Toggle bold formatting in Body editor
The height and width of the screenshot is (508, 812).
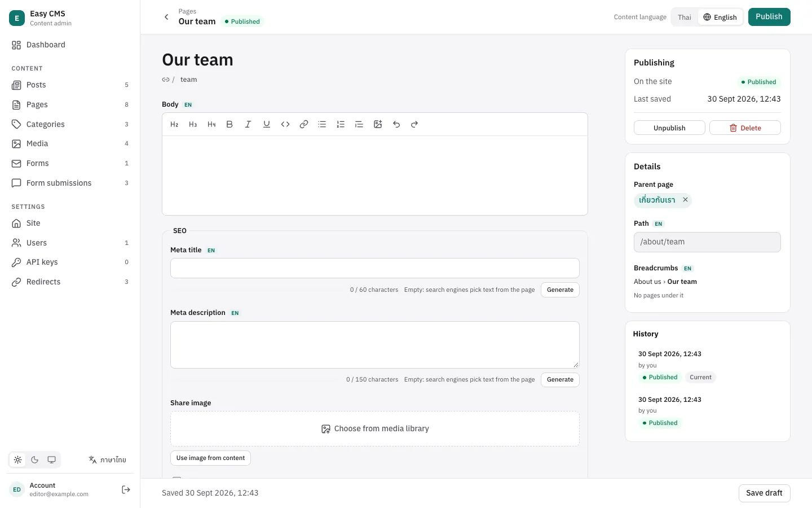[x=230, y=124]
